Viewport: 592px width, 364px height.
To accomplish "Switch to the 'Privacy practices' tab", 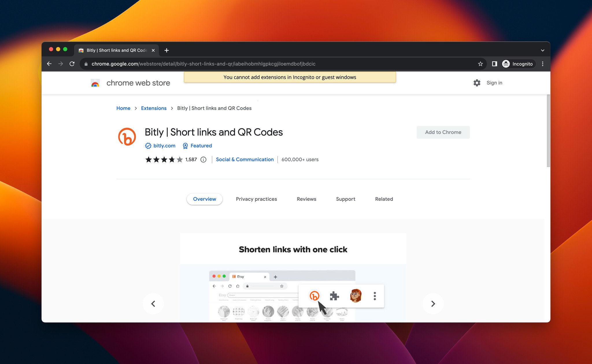I will 256,199.
